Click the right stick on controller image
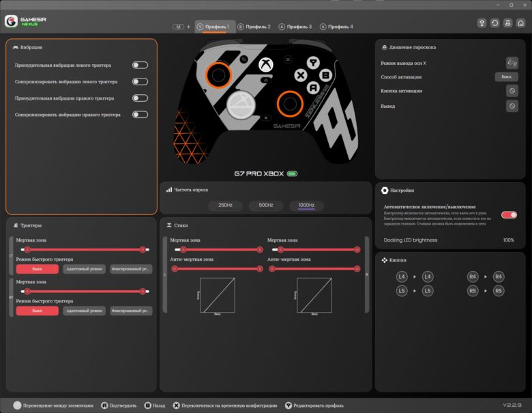532x413 pixels. click(290, 104)
